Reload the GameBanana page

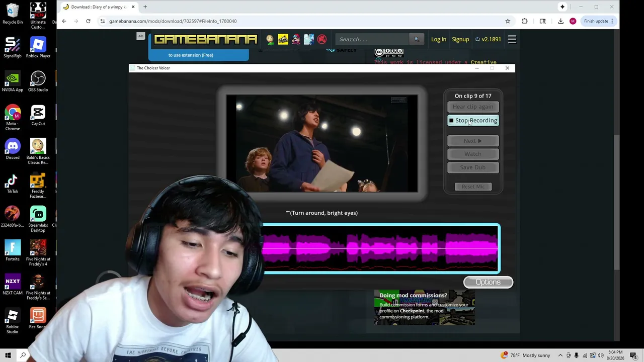pyautogui.click(x=88, y=21)
